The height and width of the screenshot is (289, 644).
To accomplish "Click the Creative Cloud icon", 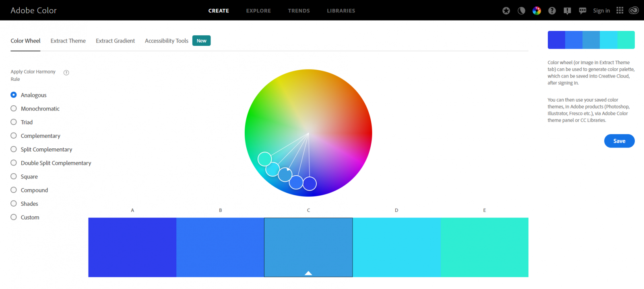I will [x=634, y=10].
